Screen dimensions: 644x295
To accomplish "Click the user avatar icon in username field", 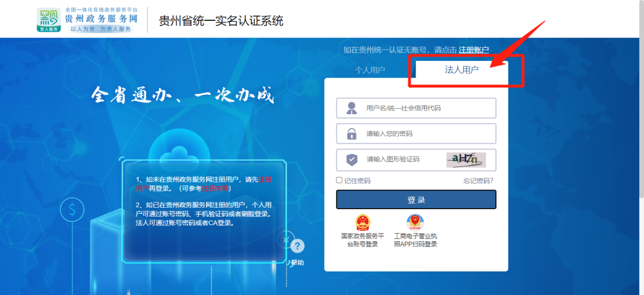I will click(351, 108).
